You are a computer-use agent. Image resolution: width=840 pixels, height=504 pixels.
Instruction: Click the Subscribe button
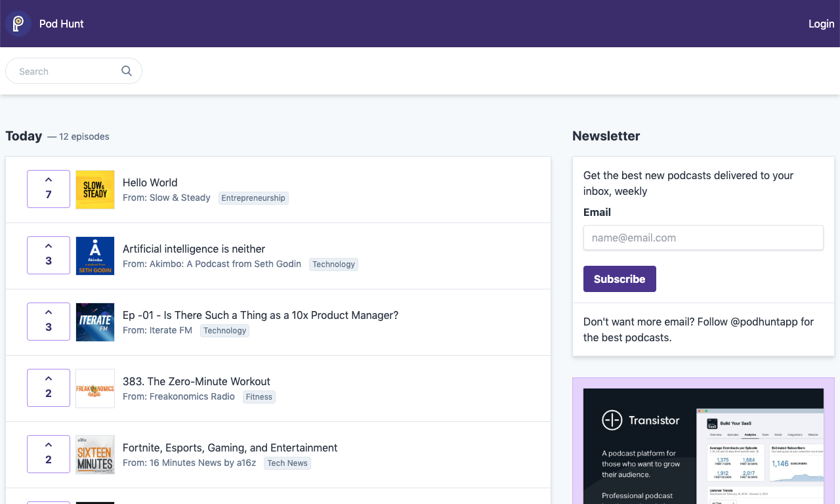pos(619,279)
